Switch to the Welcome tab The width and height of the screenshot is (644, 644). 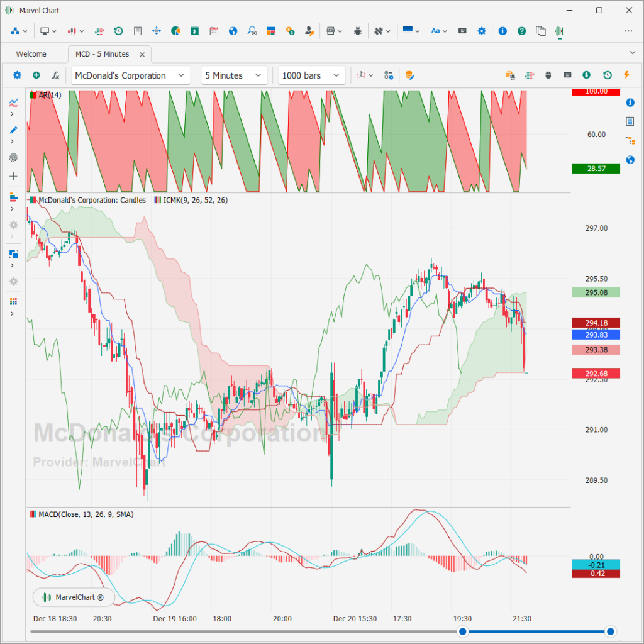click(31, 54)
